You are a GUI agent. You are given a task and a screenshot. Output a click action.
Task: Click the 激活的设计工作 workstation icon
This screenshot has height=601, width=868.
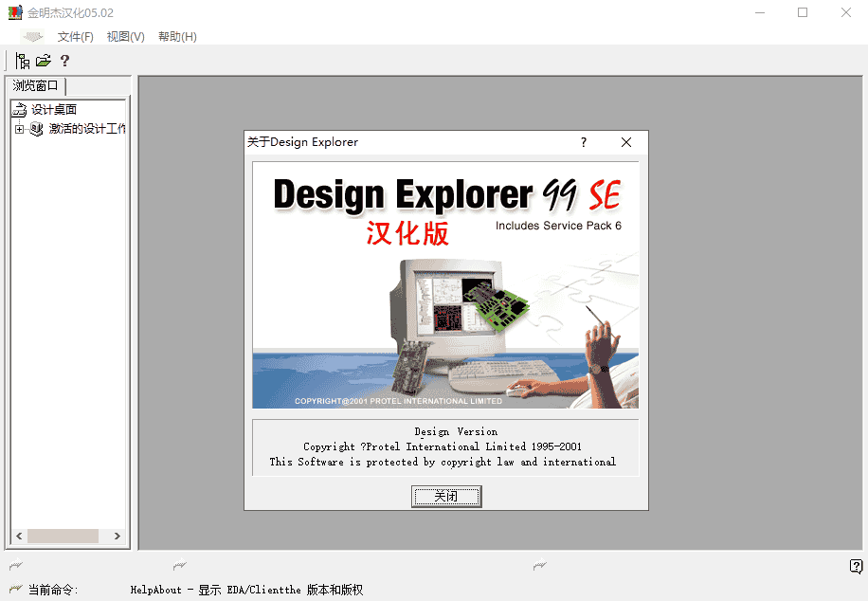[x=38, y=129]
